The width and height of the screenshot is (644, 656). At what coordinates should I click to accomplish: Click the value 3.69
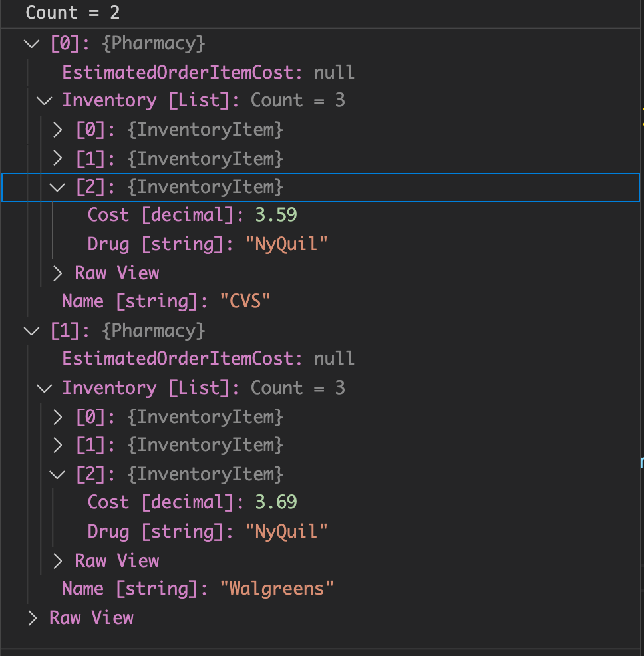(x=276, y=502)
